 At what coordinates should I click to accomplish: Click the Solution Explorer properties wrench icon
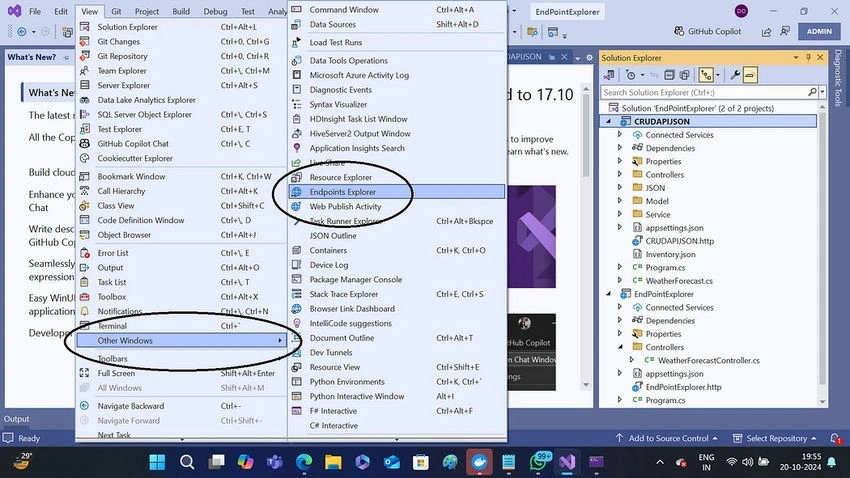pyautogui.click(x=735, y=75)
